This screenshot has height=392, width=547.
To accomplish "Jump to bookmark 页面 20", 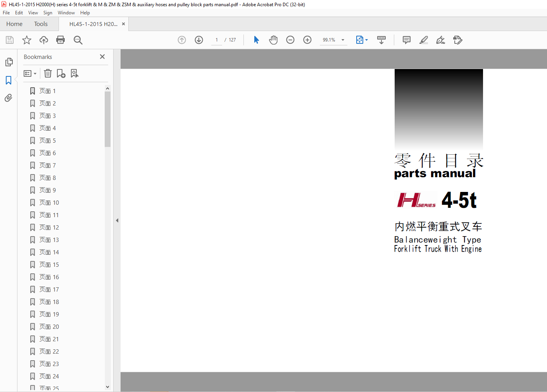I will click(x=49, y=326).
